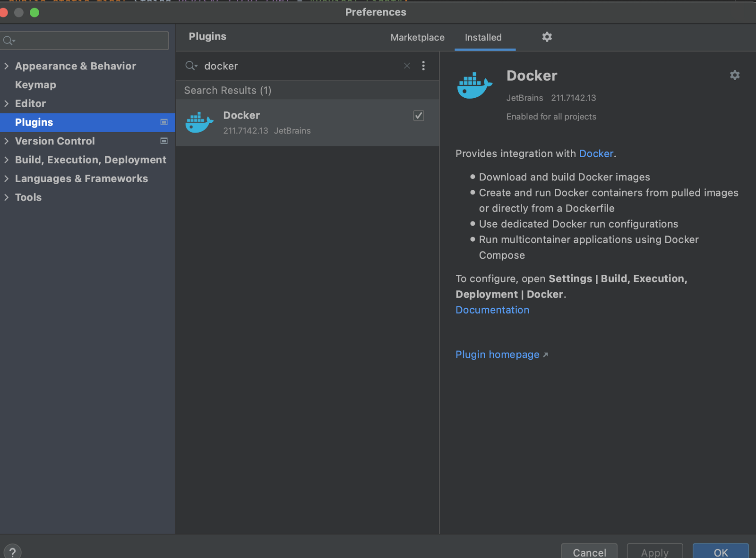756x558 pixels.
Task: Open the plugin search options three-dot menu
Action: 423,66
